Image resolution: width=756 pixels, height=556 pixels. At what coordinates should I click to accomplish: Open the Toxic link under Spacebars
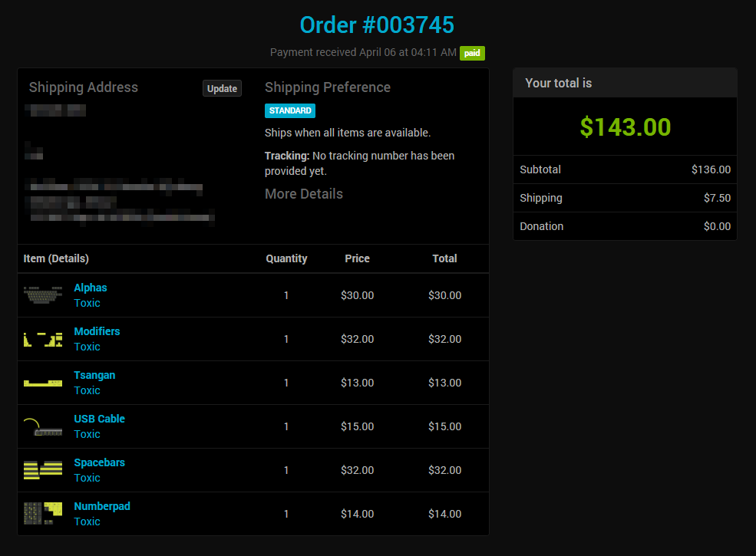click(87, 478)
